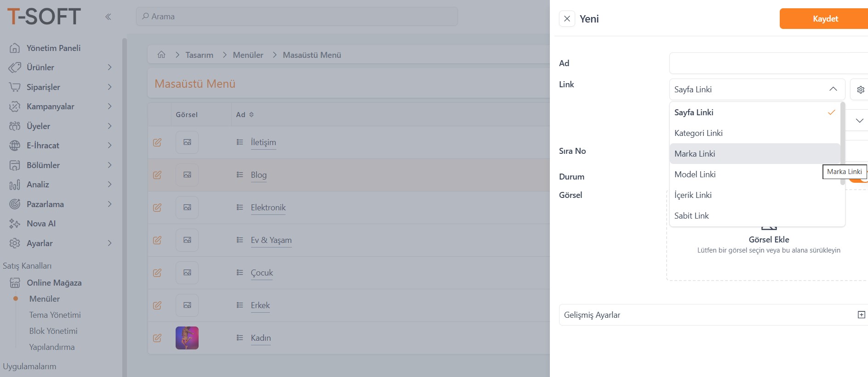Choose Sabit Link option
The image size is (868, 377).
691,216
